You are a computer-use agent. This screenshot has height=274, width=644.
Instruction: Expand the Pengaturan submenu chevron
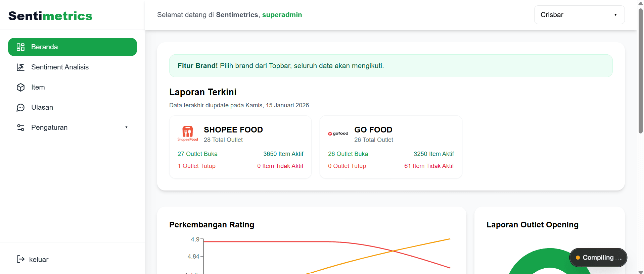(x=126, y=127)
